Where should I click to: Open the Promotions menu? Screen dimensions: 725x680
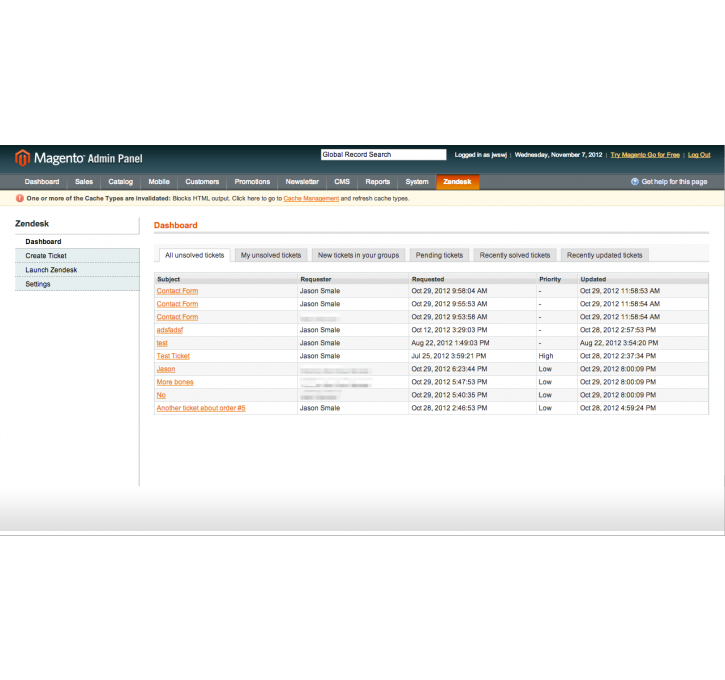click(x=252, y=182)
